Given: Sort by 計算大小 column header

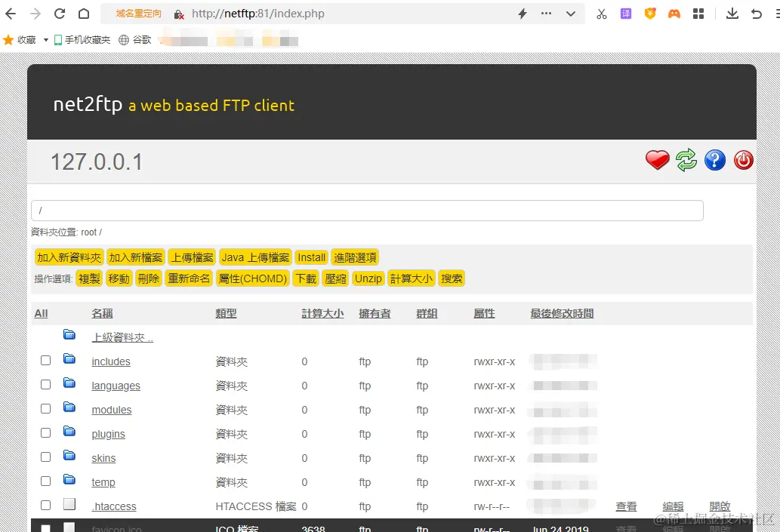Looking at the screenshot, I should 322,314.
